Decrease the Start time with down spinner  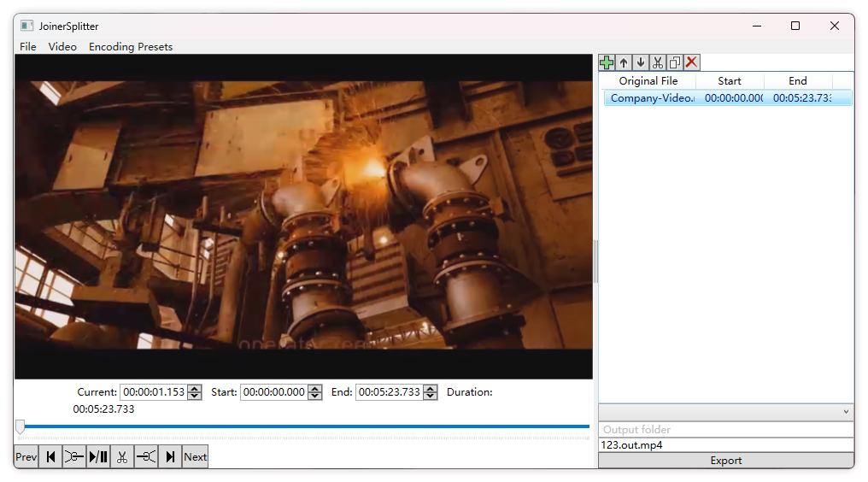click(x=315, y=397)
